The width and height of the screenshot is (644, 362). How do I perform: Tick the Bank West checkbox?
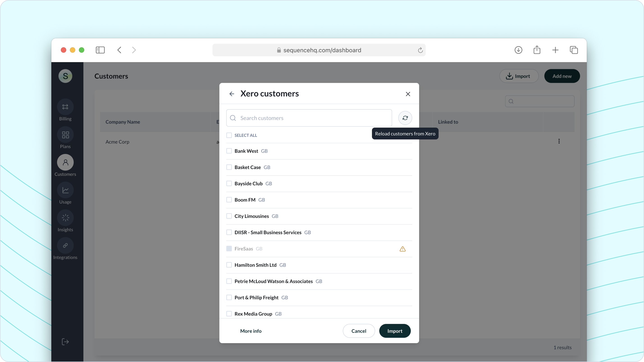point(229,151)
